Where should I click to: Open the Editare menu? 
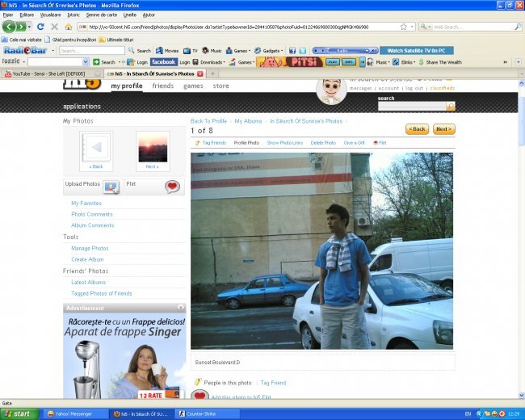27,15
